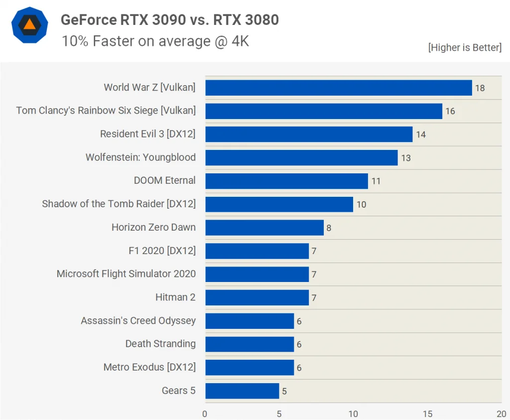Click the [Higher is Better] note
This screenshot has width=510, height=420.
[465, 47]
